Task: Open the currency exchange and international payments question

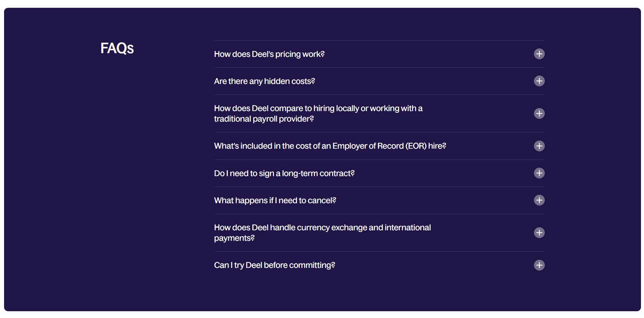Action: tap(379, 233)
